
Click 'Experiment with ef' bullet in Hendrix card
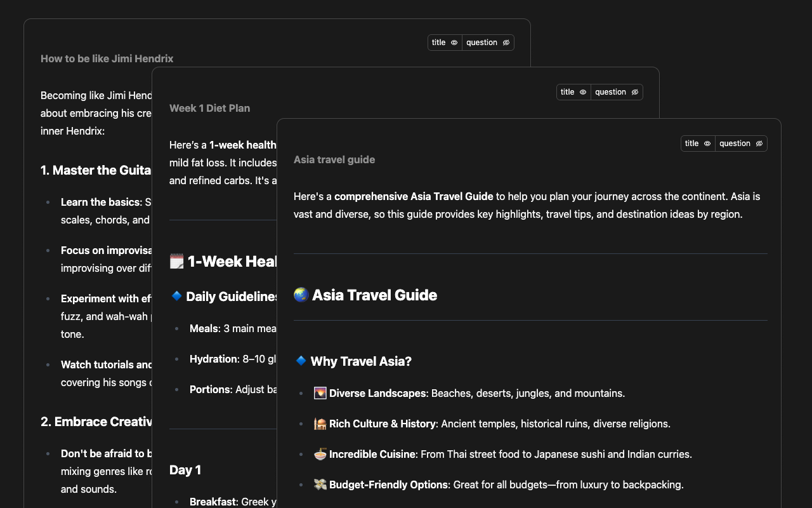pos(106,298)
